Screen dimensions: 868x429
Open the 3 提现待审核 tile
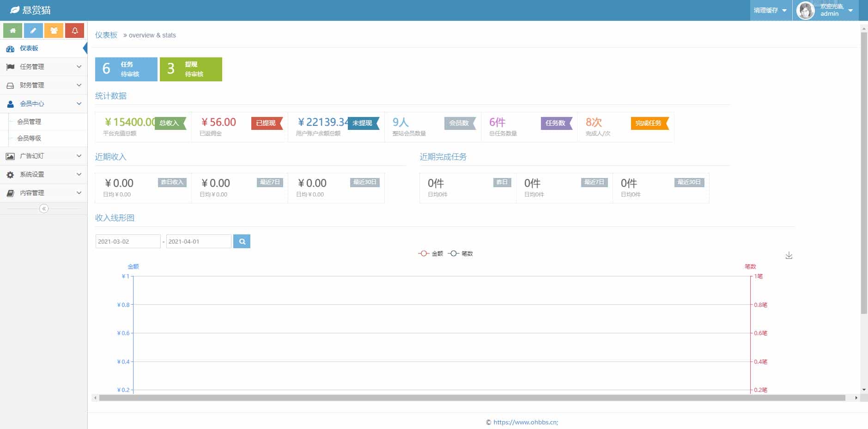point(191,69)
